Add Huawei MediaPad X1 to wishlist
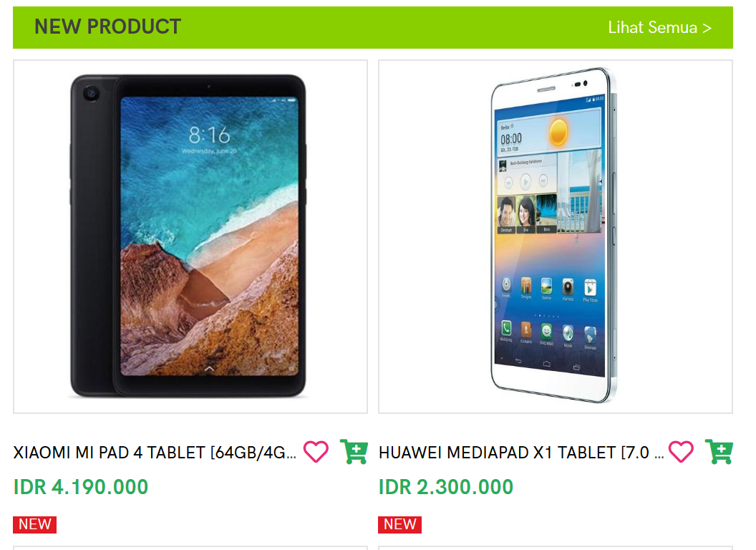 coord(681,452)
